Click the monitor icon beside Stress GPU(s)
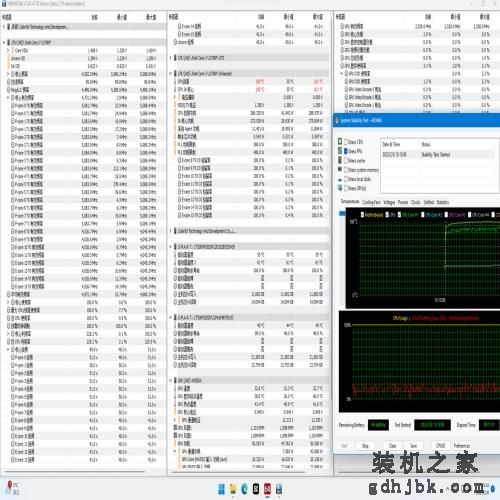The height and width of the screenshot is (500, 500). click(x=340, y=188)
